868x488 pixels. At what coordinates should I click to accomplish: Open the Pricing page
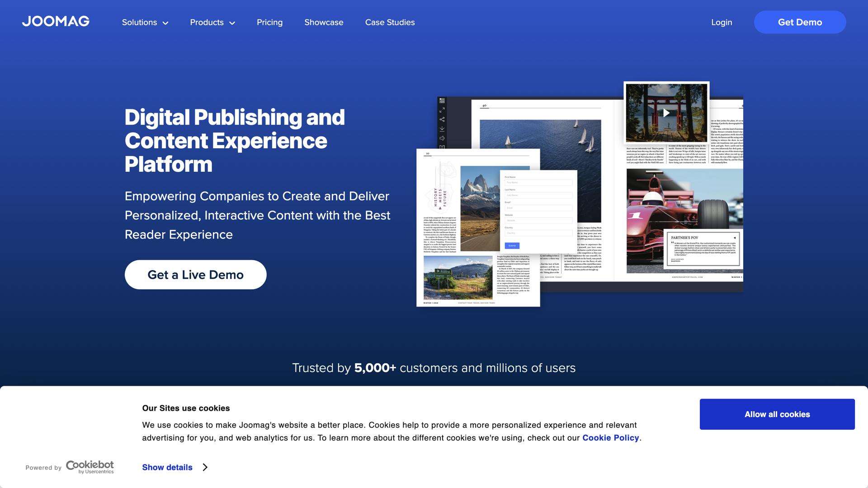(269, 23)
